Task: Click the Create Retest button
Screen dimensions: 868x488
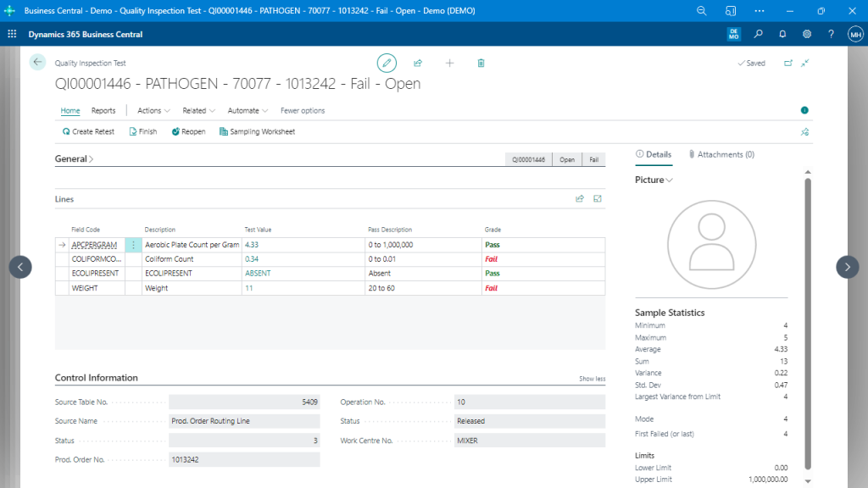Action: [x=88, y=132]
